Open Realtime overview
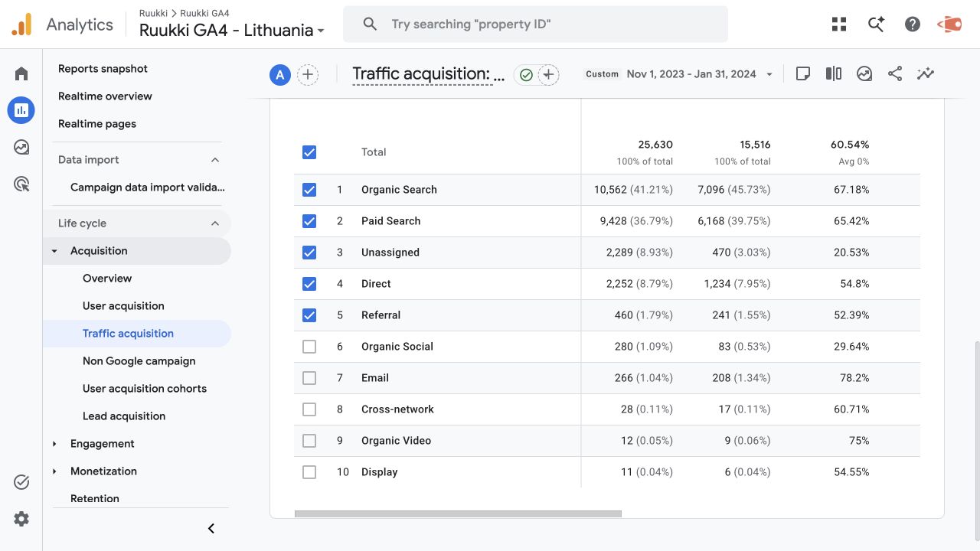The width and height of the screenshot is (980, 551). [105, 96]
